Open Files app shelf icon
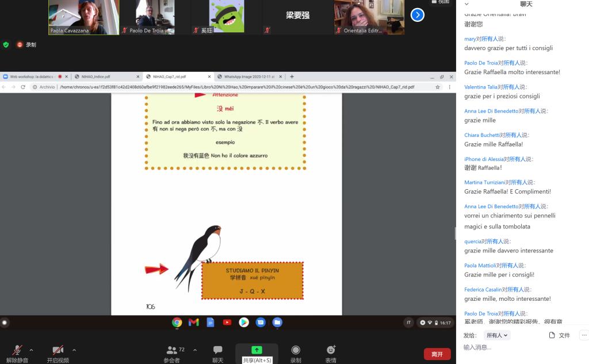 pos(277,322)
